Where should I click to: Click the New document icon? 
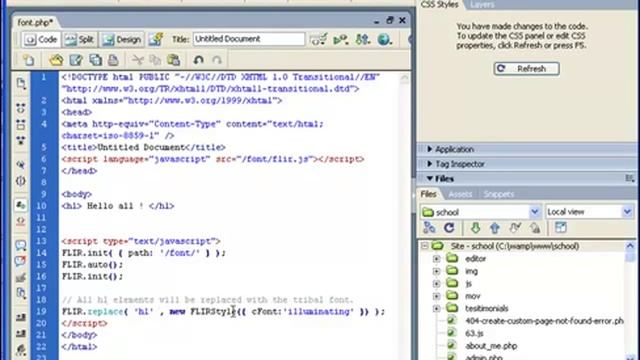pos(29,60)
